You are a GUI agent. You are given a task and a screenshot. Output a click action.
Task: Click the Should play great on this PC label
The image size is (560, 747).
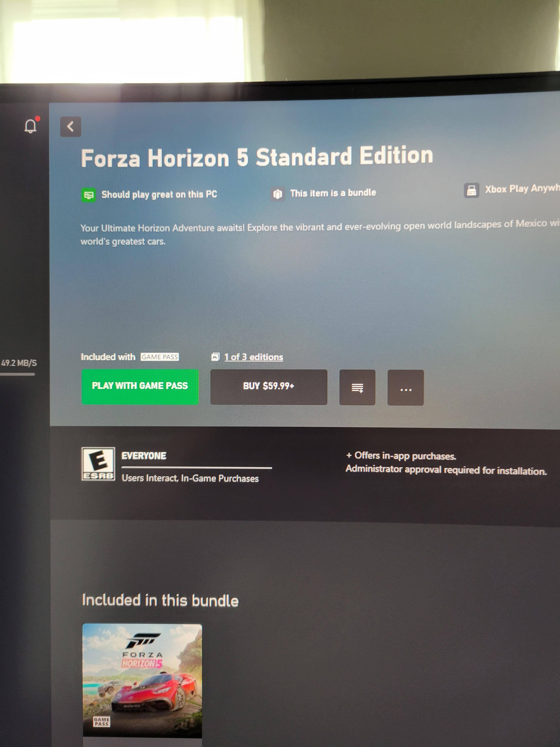(159, 195)
